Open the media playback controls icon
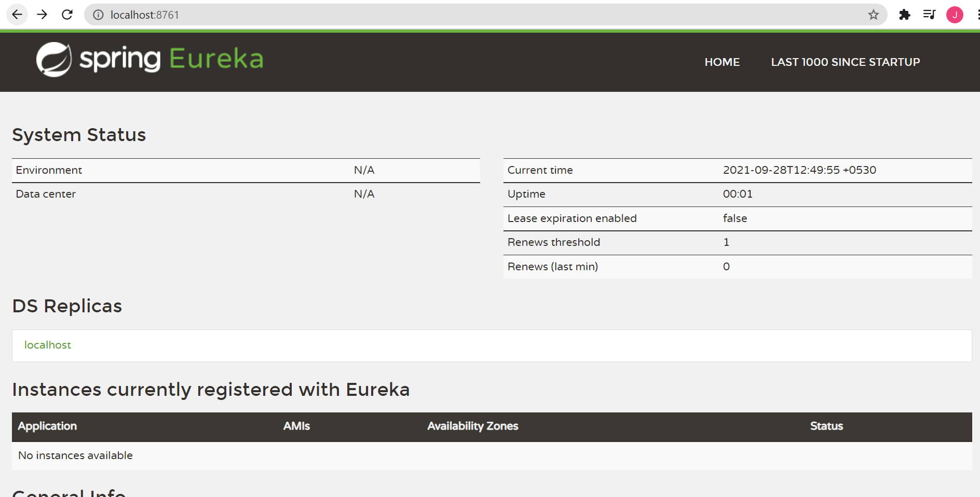This screenshot has width=980, height=497. tap(929, 15)
